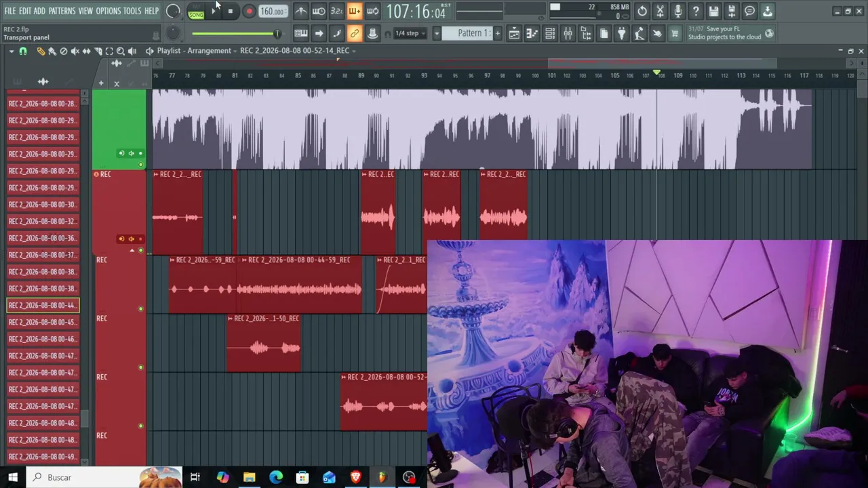Select the playlist Select tool
The width and height of the screenshot is (868, 488).
pyautogui.click(x=109, y=51)
